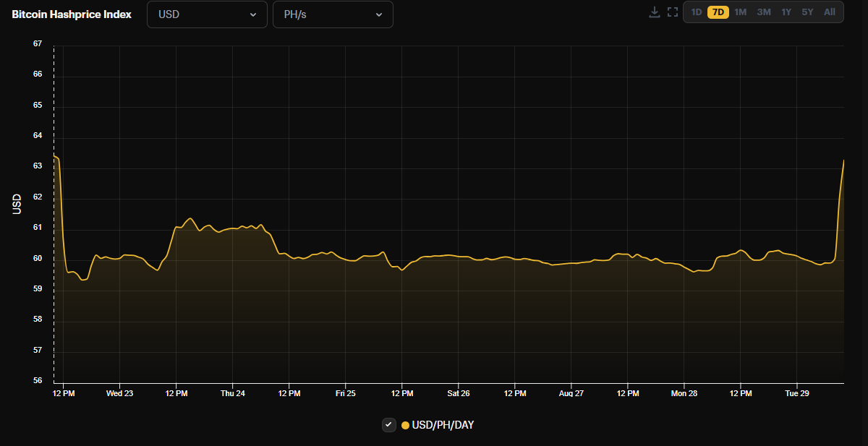Expand the USD selector chevron

pyautogui.click(x=253, y=14)
